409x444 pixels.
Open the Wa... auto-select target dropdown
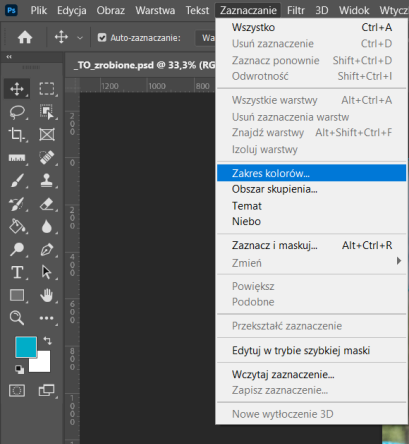click(x=205, y=38)
